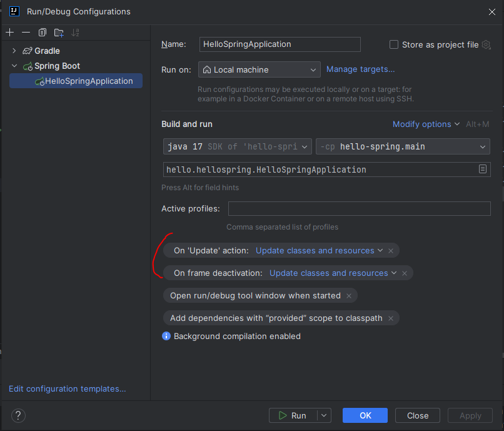The width and height of the screenshot is (504, 431).
Task: Create a new configuration folder
Action: pyautogui.click(x=59, y=33)
